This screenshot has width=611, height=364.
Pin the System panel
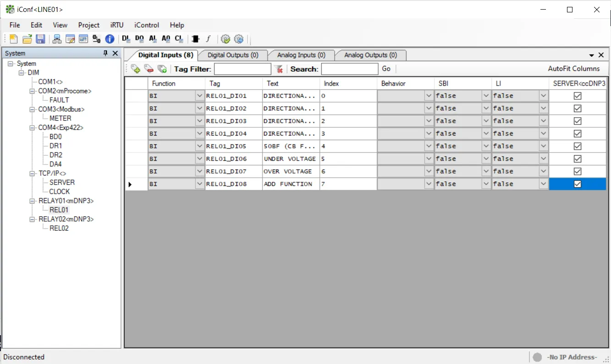tap(105, 53)
